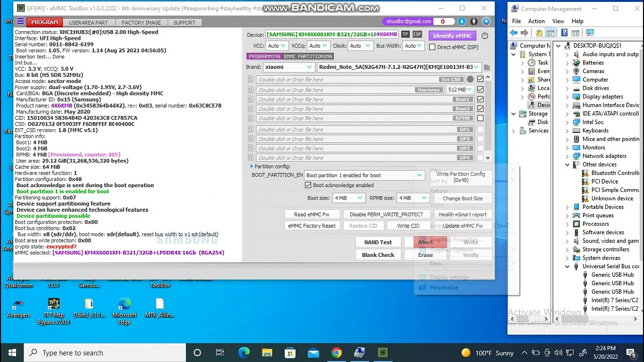This screenshot has height=362, width=644.
Task: Click the ISP badge next to device field
Action: coord(417,34)
